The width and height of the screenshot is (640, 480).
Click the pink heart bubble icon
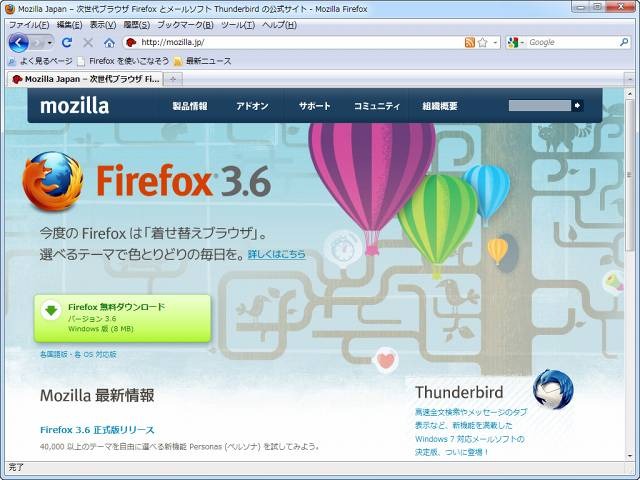[386, 360]
